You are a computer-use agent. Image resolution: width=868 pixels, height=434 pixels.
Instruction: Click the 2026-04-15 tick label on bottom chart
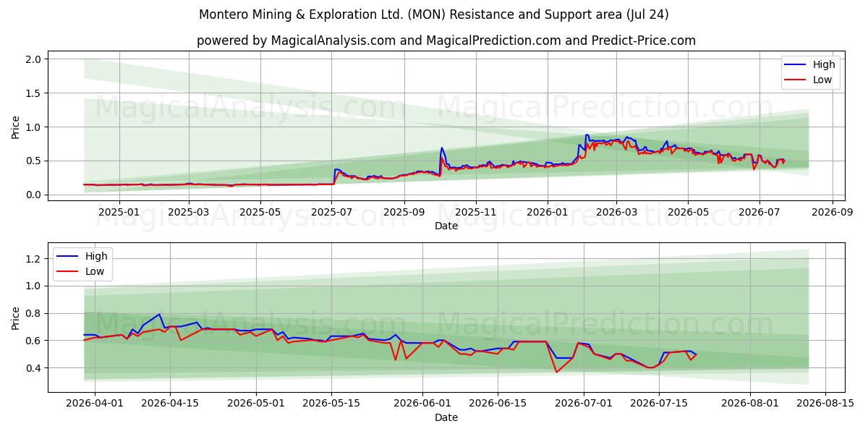tap(170, 404)
